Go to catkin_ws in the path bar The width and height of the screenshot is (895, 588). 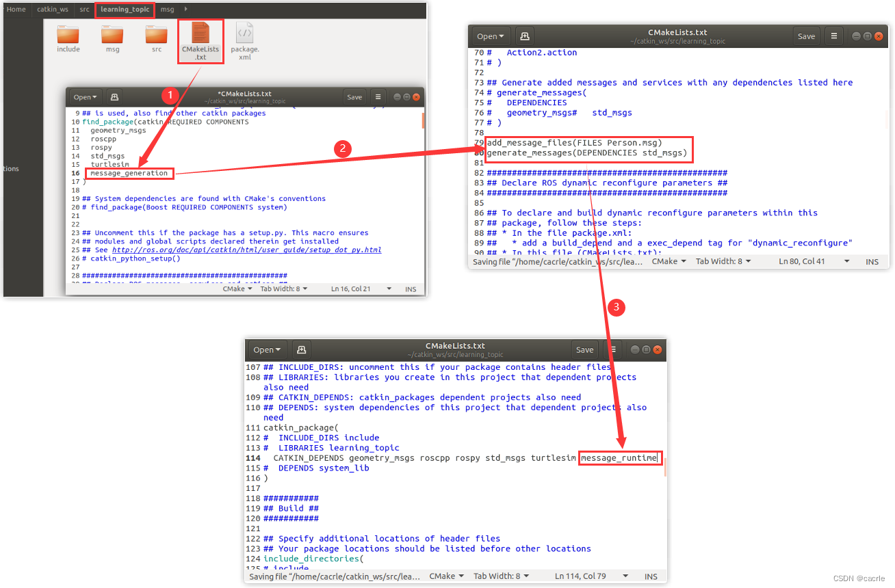[53, 10]
